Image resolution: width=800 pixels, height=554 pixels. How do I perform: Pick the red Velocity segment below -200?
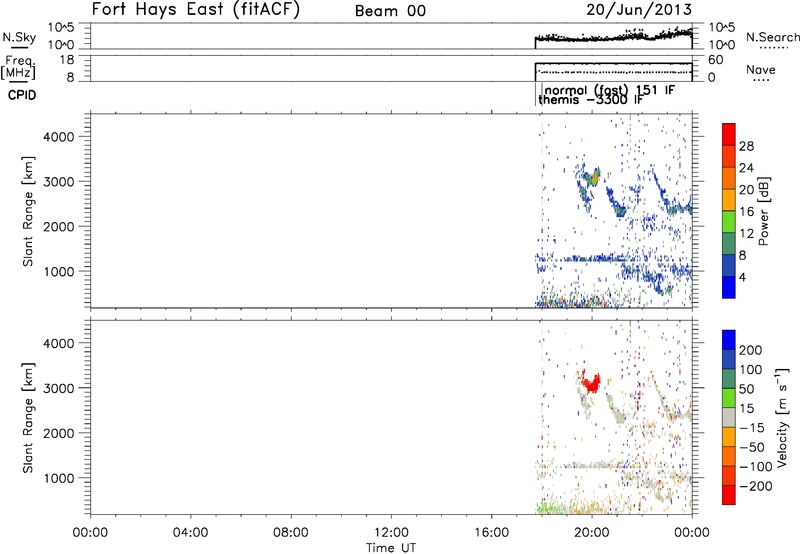729,495
